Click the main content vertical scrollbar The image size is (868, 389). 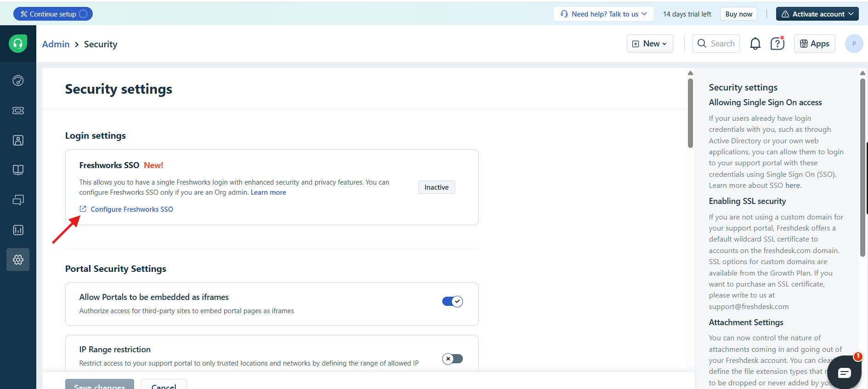point(690,113)
